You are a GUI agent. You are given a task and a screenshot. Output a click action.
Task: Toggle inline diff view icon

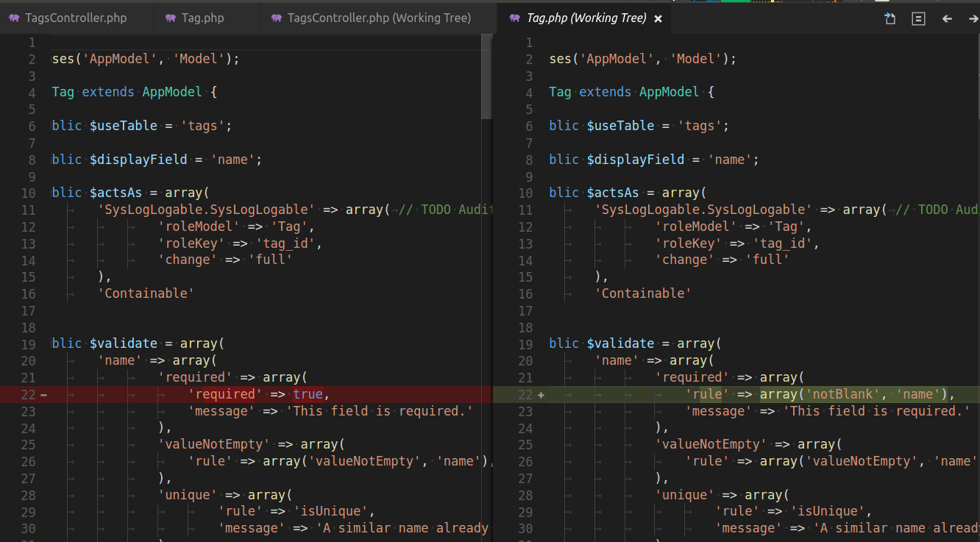(918, 18)
